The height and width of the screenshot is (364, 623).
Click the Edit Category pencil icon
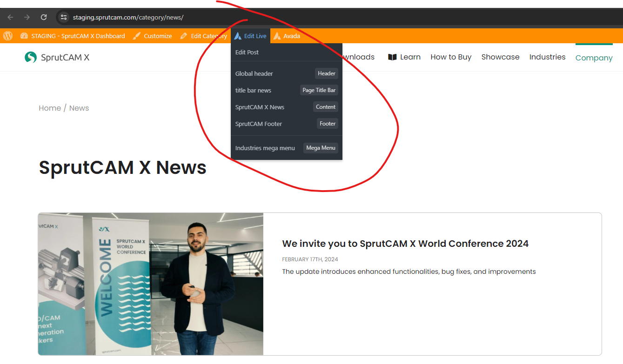[184, 36]
